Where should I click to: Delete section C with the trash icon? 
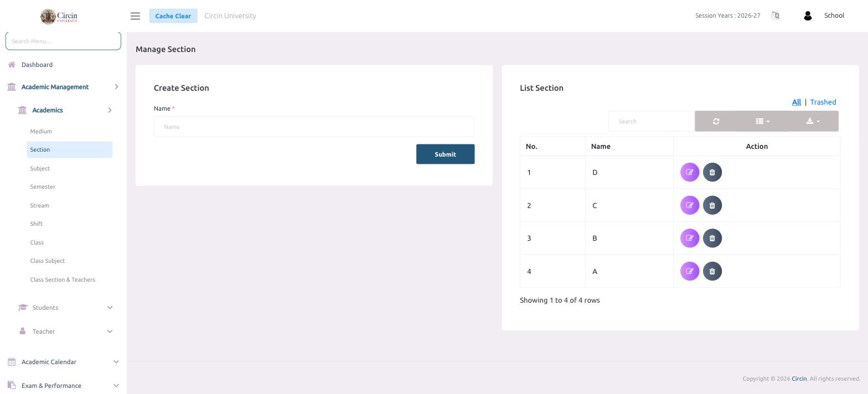click(712, 205)
